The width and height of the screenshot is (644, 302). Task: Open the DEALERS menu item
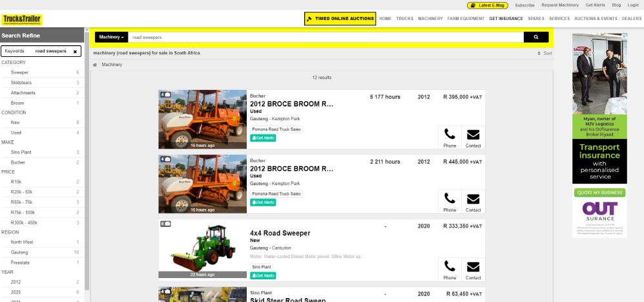click(x=632, y=19)
